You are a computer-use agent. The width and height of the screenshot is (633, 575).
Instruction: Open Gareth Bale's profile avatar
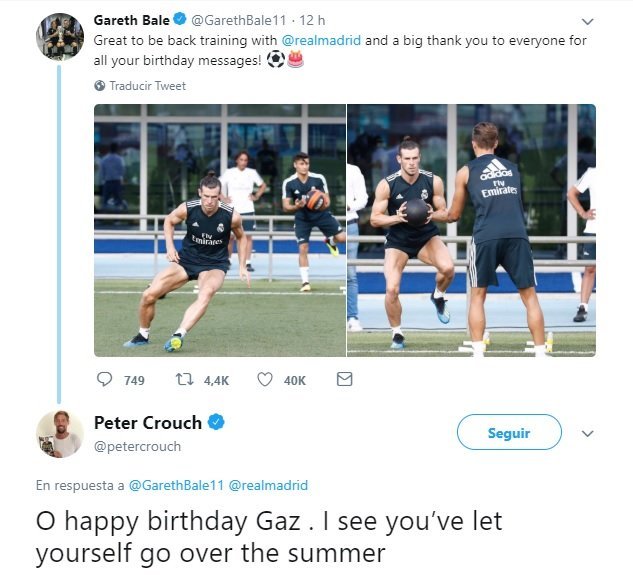coord(59,37)
